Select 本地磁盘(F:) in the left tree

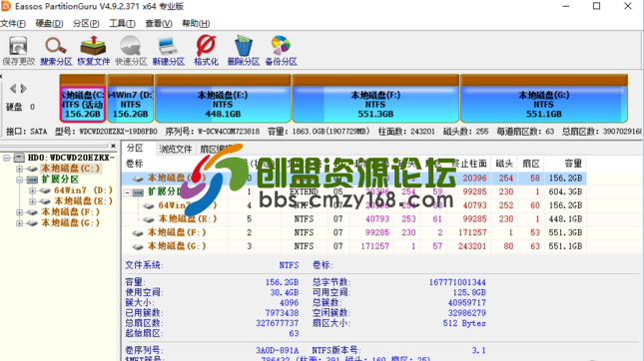coord(71,212)
